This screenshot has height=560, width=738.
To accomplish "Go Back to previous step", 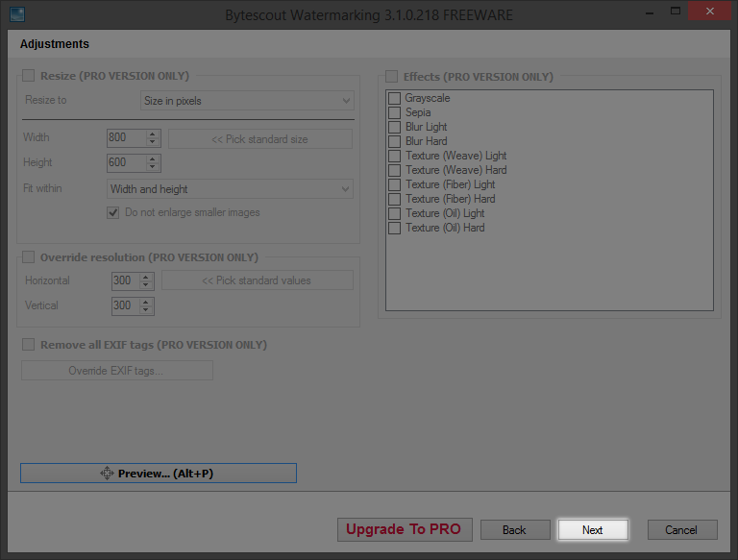I will click(514, 530).
